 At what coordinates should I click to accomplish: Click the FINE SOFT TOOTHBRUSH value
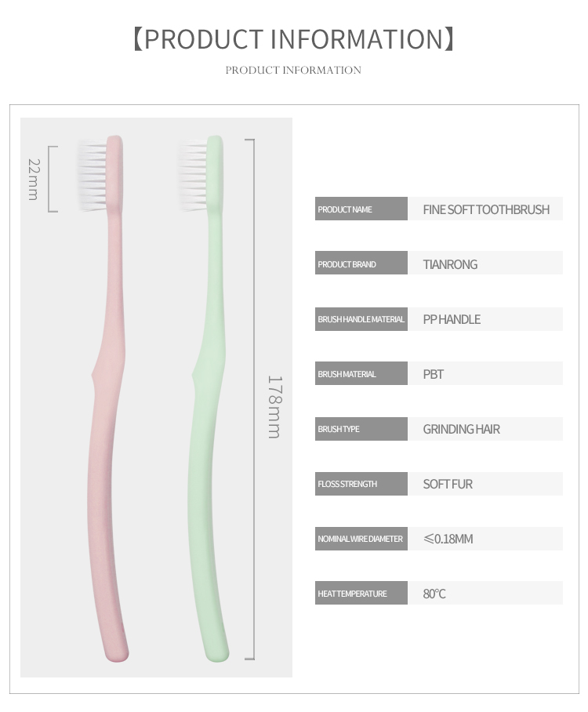click(x=486, y=209)
